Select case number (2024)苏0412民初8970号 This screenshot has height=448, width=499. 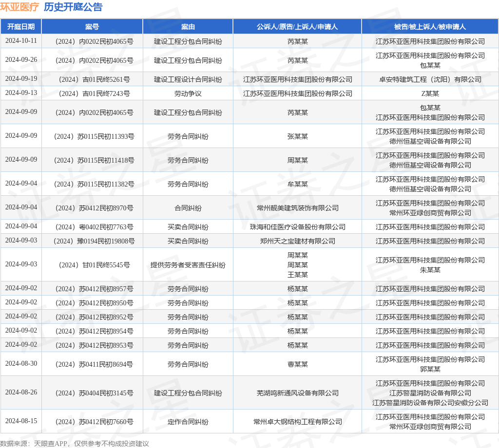point(94,208)
